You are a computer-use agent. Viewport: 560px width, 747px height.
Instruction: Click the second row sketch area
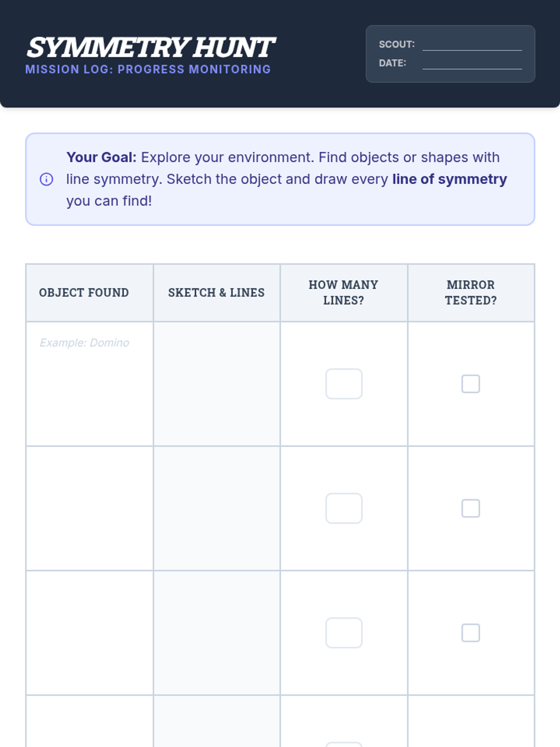pyautogui.click(x=217, y=508)
